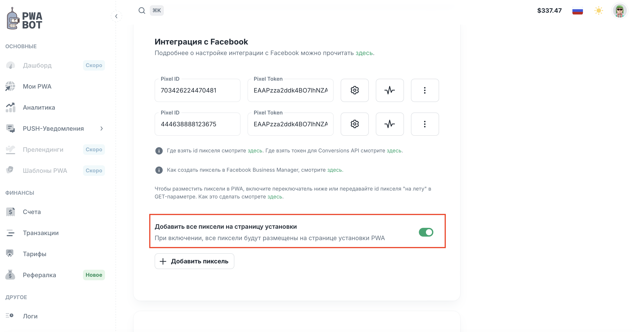Open three-dot menu for first pixel row
Viewport: 644px width, 332px height.
click(x=425, y=90)
